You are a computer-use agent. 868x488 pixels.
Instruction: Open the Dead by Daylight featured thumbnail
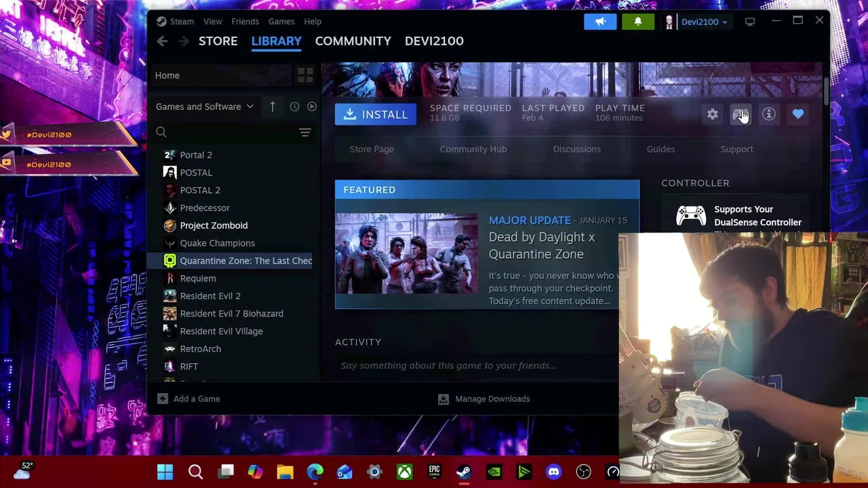coord(406,253)
